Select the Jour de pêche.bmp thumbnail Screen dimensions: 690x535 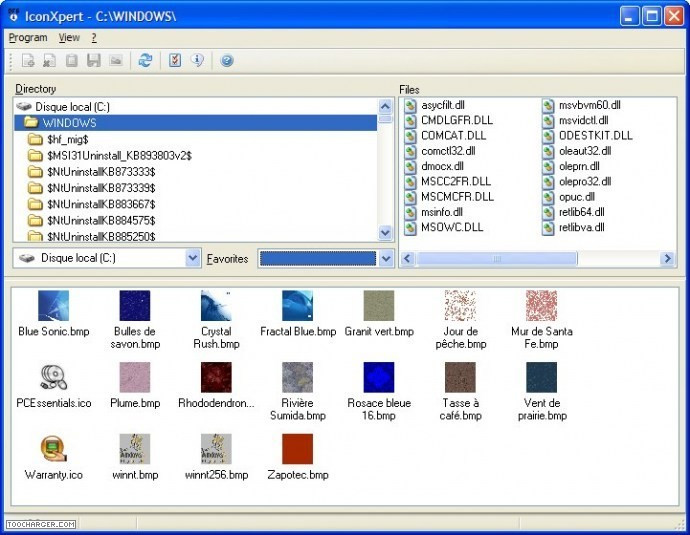pos(460,306)
